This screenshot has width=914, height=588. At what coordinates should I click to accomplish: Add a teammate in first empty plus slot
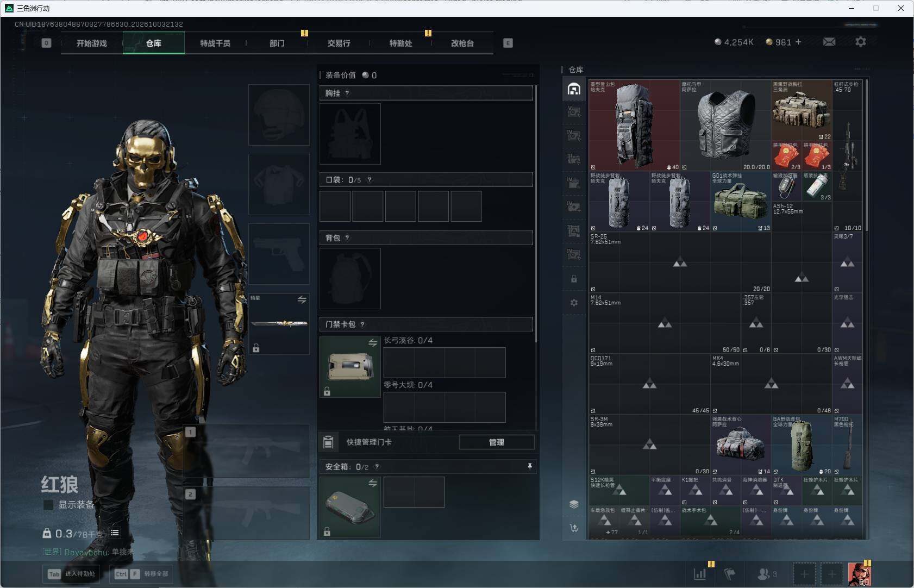click(805, 574)
